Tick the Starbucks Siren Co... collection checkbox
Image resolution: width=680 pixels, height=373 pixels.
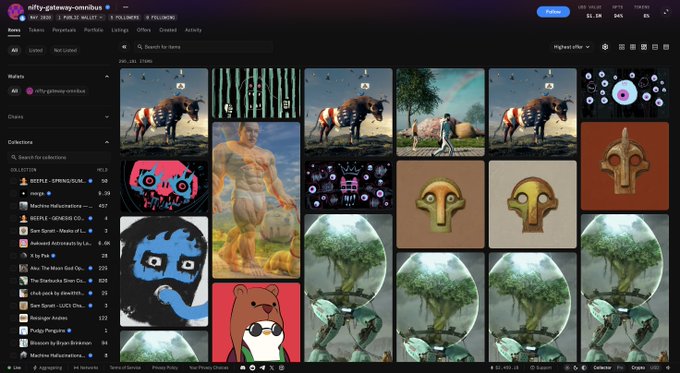point(13,281)
